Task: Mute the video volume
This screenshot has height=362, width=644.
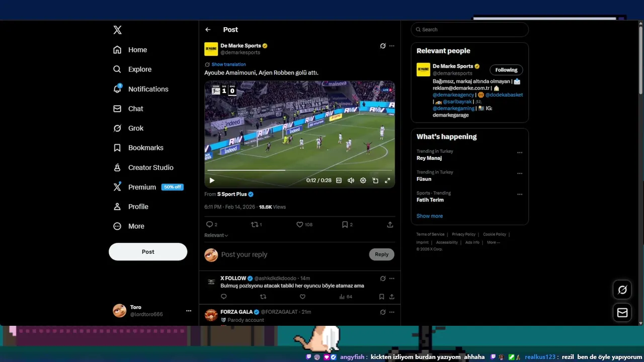Action: 351,180
